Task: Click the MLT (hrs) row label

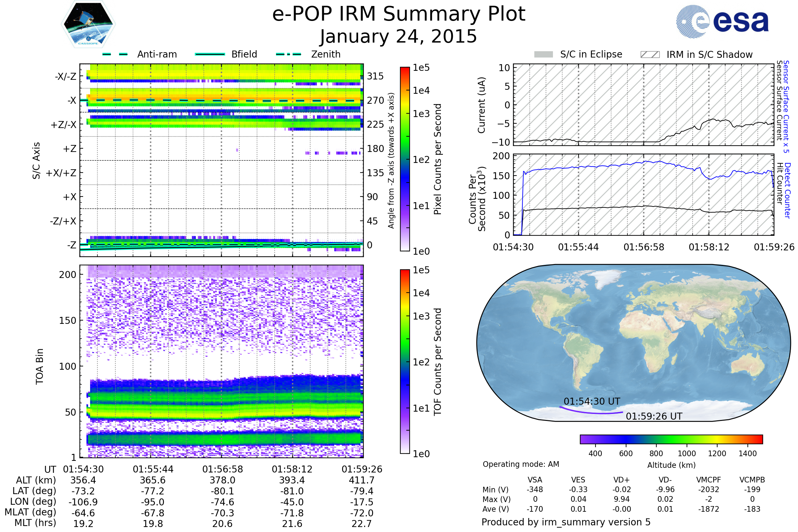Action: (35, 523)
